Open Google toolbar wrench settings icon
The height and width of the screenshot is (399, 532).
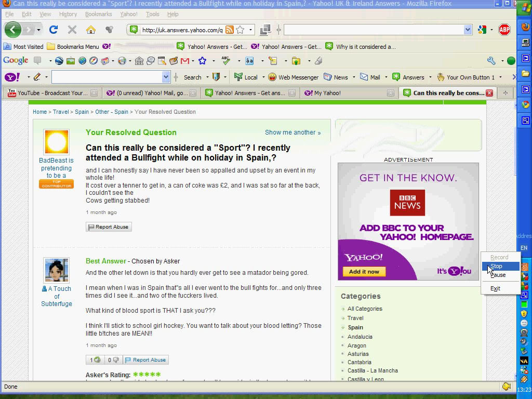[491, 61]
